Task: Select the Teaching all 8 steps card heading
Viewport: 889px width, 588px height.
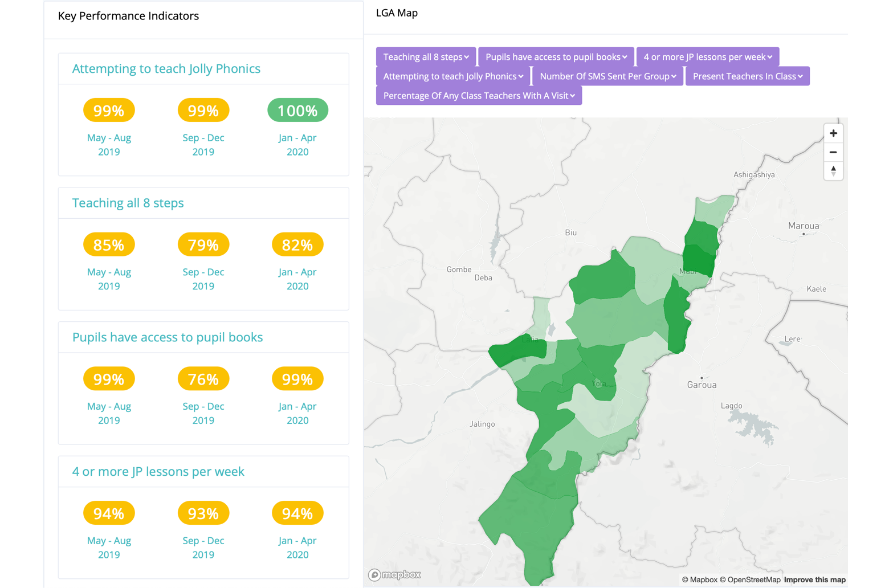Action: (x=128, y=203)
